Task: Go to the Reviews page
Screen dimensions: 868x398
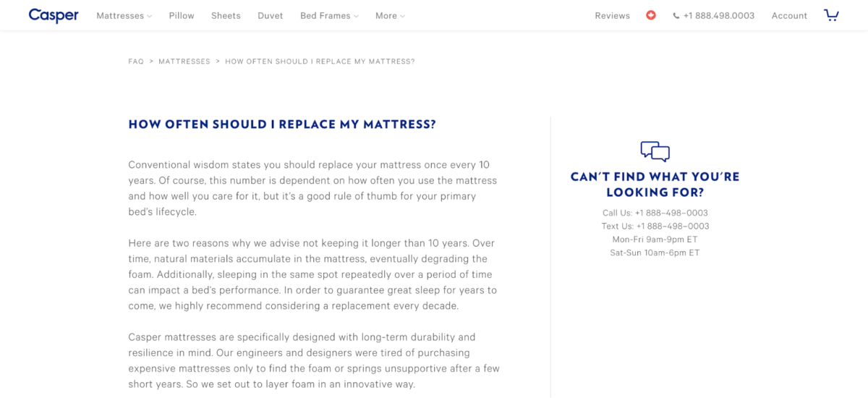Action: tap(613, 16)
